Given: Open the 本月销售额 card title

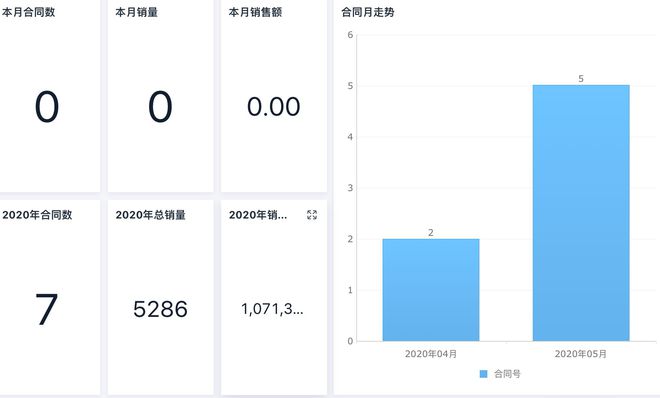Looking at the screenshot, I should coord(255,12).
